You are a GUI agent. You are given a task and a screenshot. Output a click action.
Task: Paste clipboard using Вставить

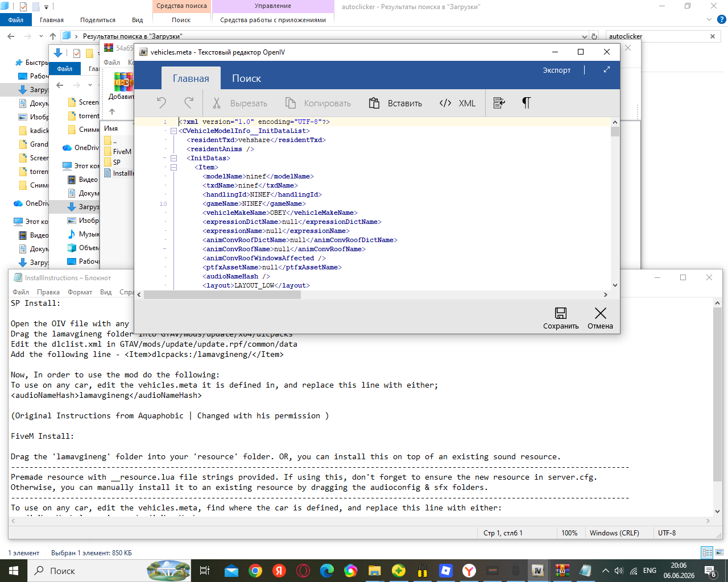[395, 103]
